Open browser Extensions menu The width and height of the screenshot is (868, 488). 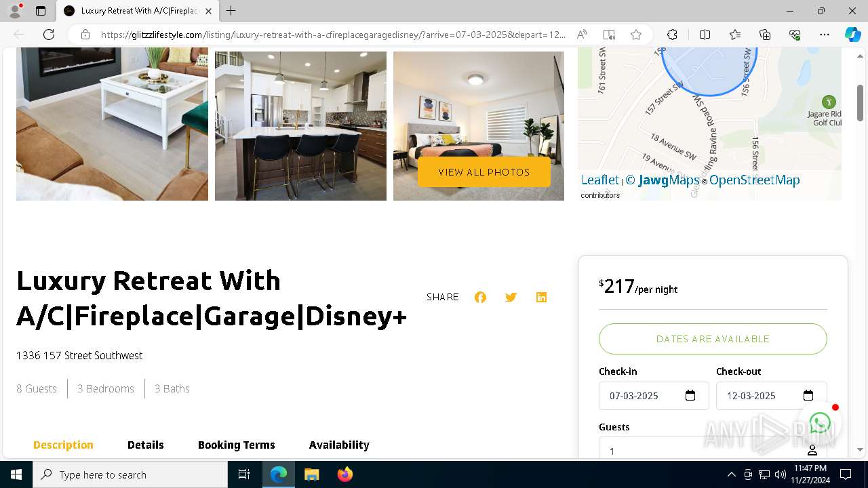672,35
